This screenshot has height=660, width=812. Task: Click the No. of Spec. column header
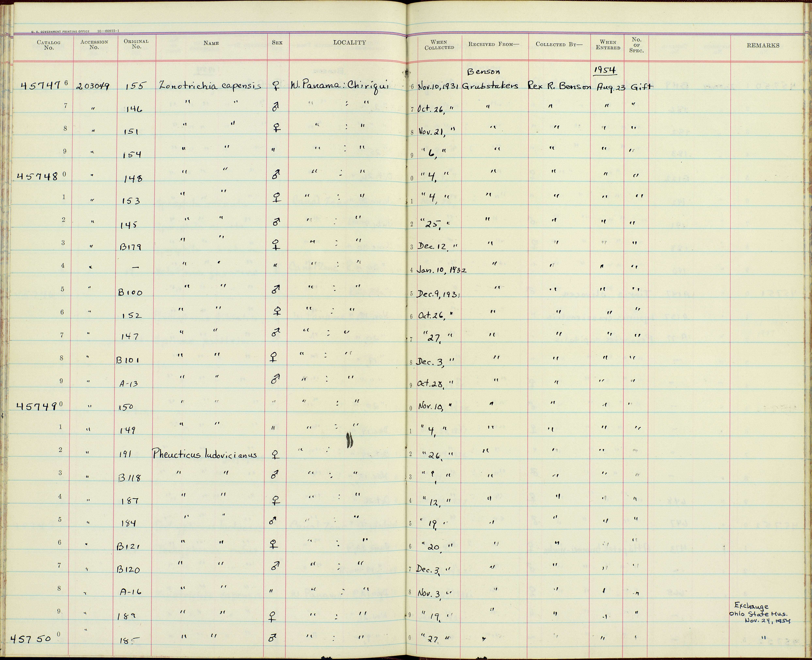point(636,45)
